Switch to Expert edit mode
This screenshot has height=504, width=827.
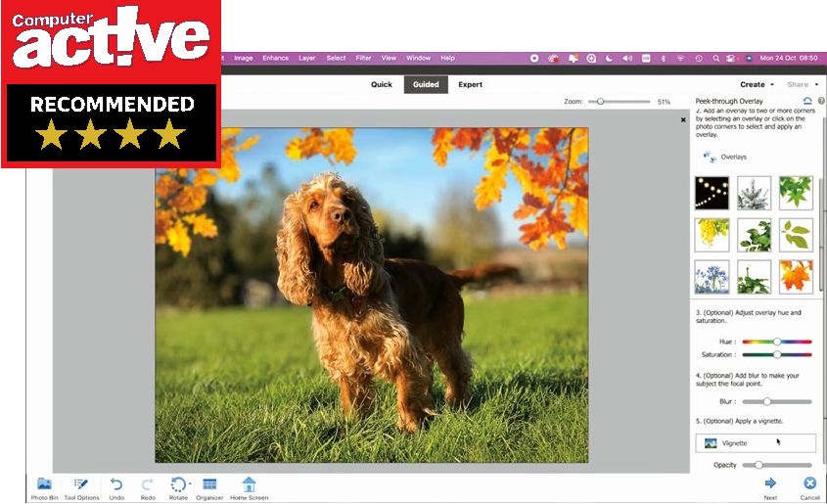(471, 84)
